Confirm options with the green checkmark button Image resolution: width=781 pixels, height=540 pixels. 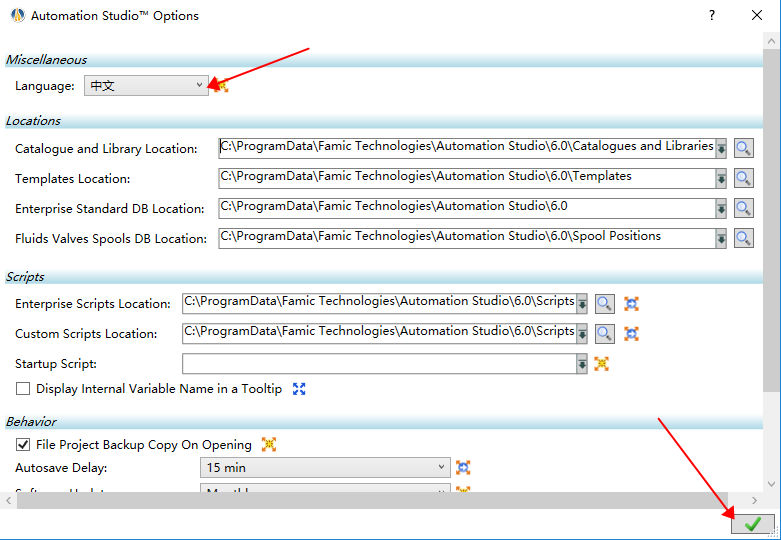tap(753, 524)
